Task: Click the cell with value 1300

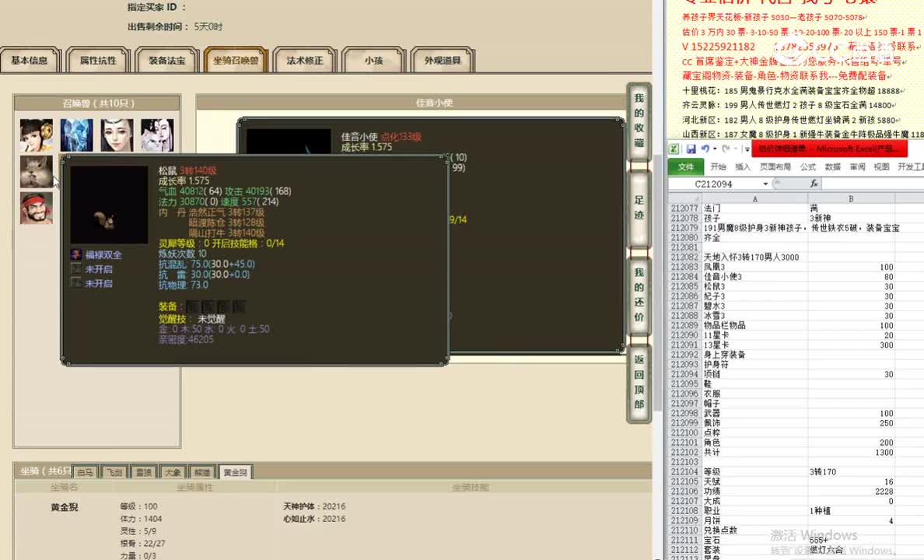Action: (x=851, y=452)
